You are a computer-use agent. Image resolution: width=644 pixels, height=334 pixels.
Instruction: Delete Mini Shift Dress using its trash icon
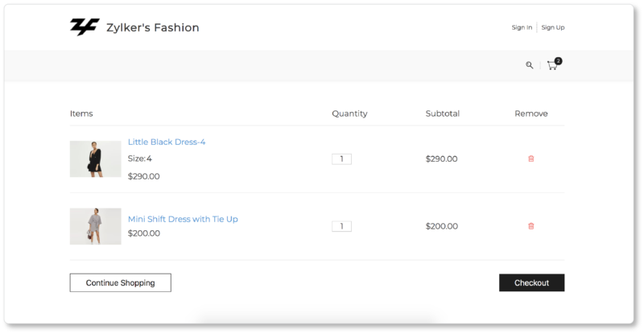pyautogui.click(x=530, y=226)
